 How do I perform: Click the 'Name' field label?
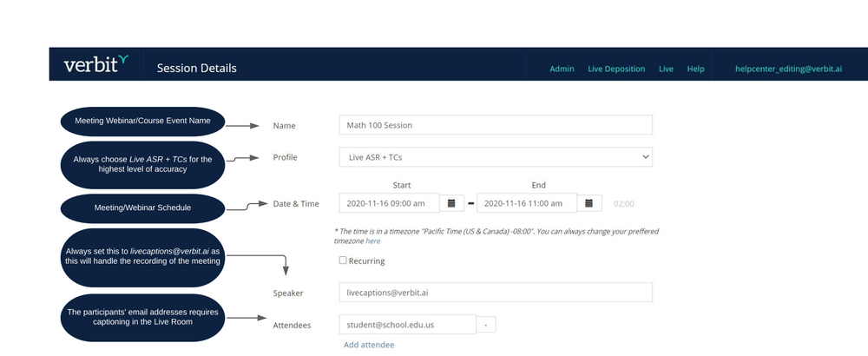click(x=284, y=126)
